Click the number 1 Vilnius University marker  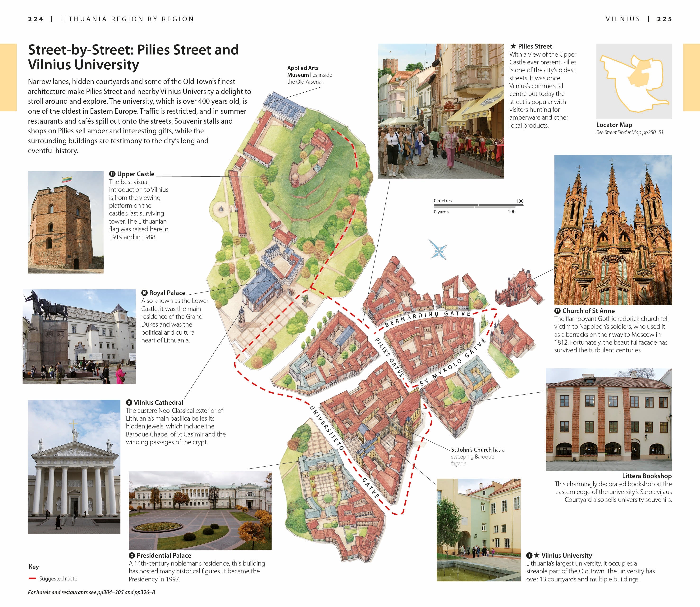point(529,556)
